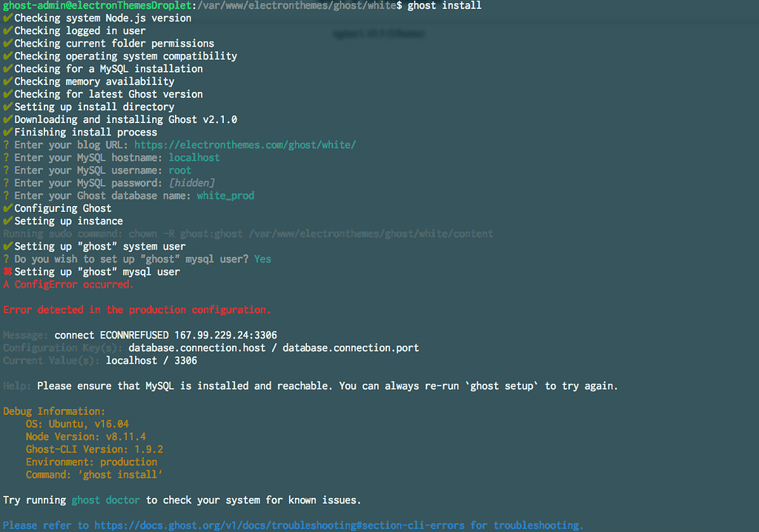Select the "[hidden]" MySQL password value
This screenshot has width=759, height=532.
[x=191, y=182]
